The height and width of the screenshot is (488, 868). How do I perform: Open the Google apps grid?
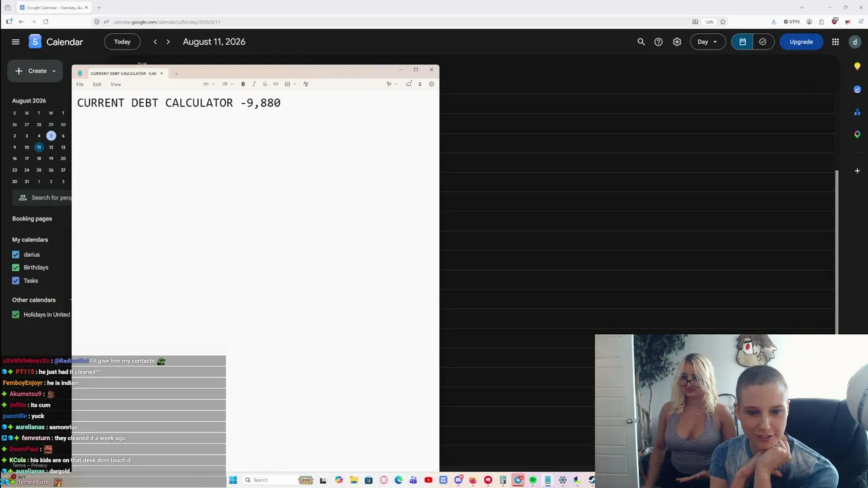[x=835, y=42]
